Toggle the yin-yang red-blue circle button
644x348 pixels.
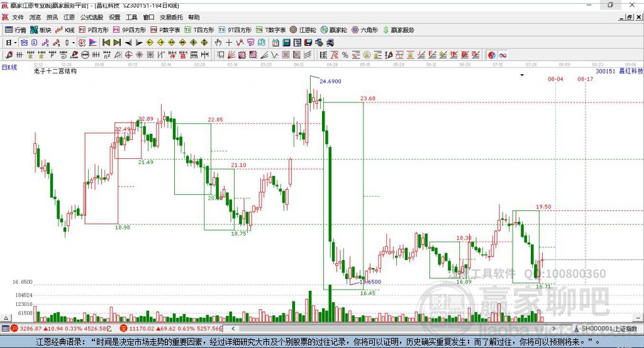click(492, 55)
